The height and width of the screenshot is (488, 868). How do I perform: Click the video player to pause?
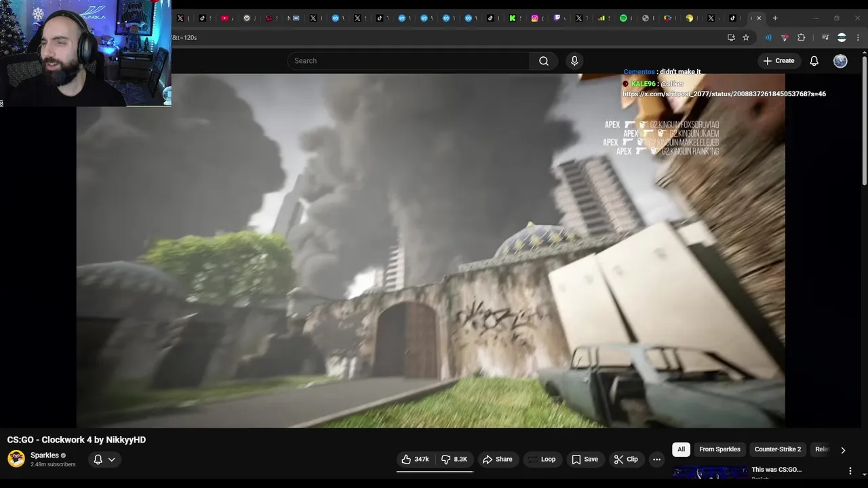coord(431,251)
